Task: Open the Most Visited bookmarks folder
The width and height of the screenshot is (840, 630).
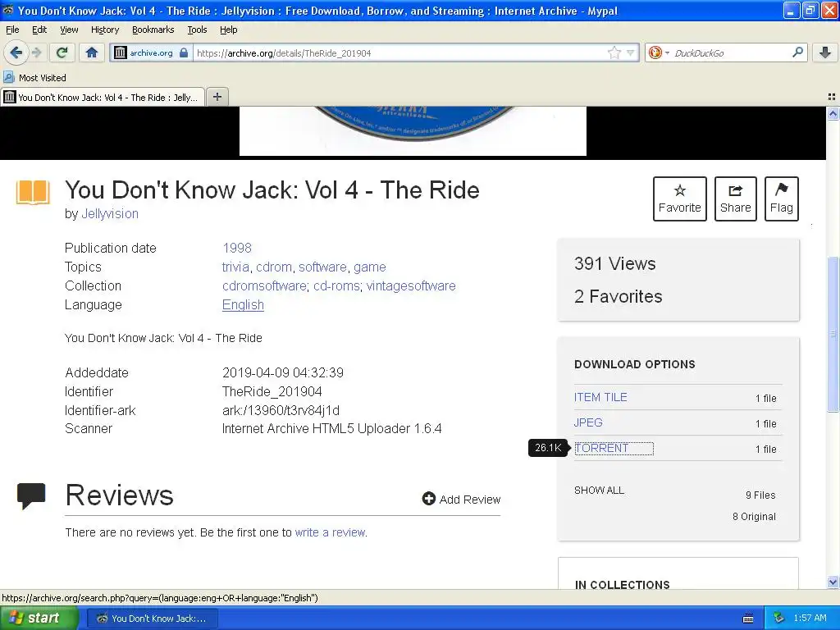Action: coord(34,78)
